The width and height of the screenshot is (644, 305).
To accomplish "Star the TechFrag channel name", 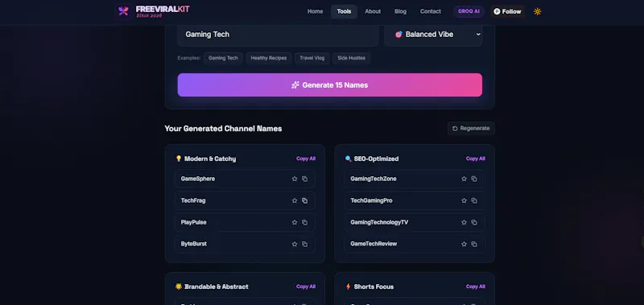I will coord(295,200).
